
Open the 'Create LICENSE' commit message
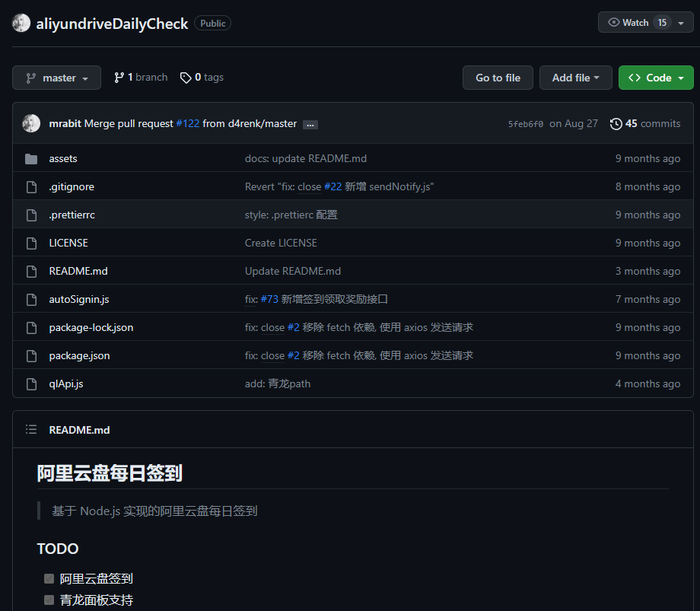[x=281, y=243]
